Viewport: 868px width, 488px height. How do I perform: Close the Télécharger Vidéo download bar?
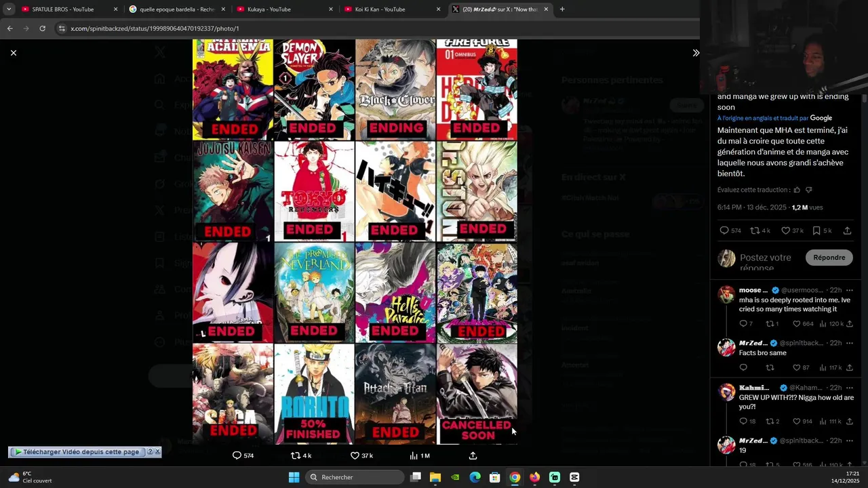click(x=157, y=452)
